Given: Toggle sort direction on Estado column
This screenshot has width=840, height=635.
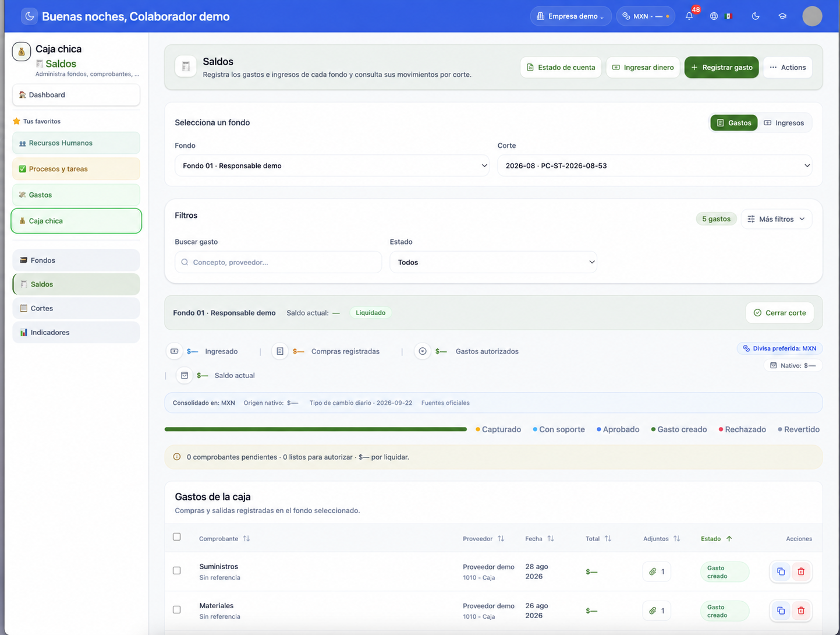Looking at the screenshot, I should click(716, 539).
